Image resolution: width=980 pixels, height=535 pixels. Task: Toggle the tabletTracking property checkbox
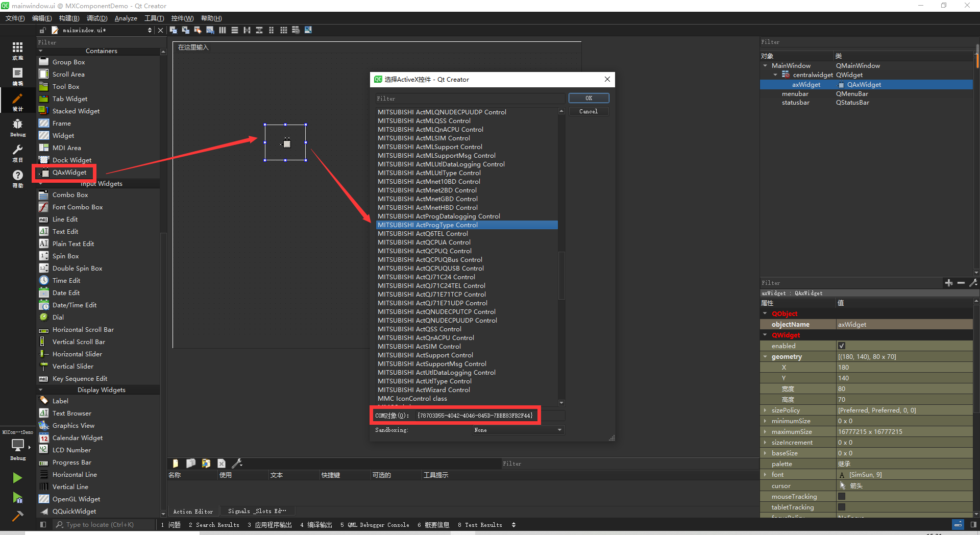(842, 507)
